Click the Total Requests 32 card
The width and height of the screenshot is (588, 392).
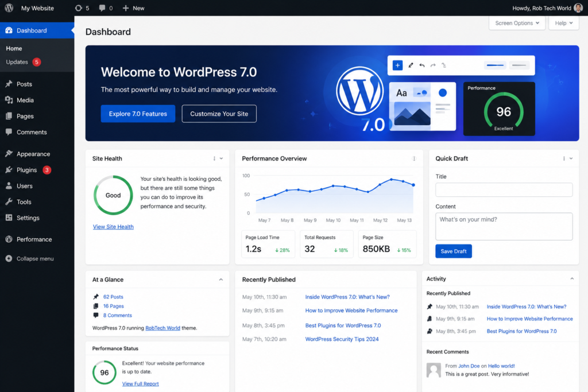(x=327, y=244)
